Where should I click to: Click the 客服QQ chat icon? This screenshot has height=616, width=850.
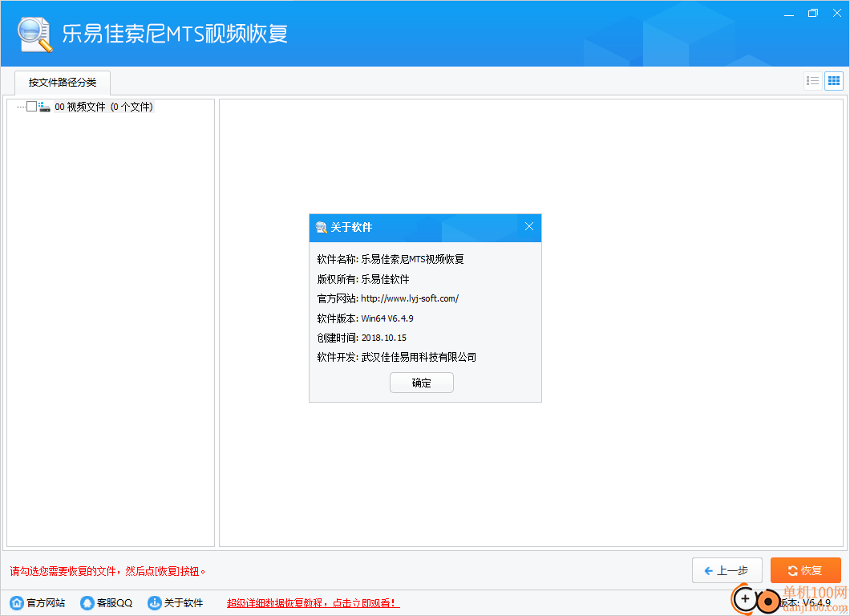point(87,602)
